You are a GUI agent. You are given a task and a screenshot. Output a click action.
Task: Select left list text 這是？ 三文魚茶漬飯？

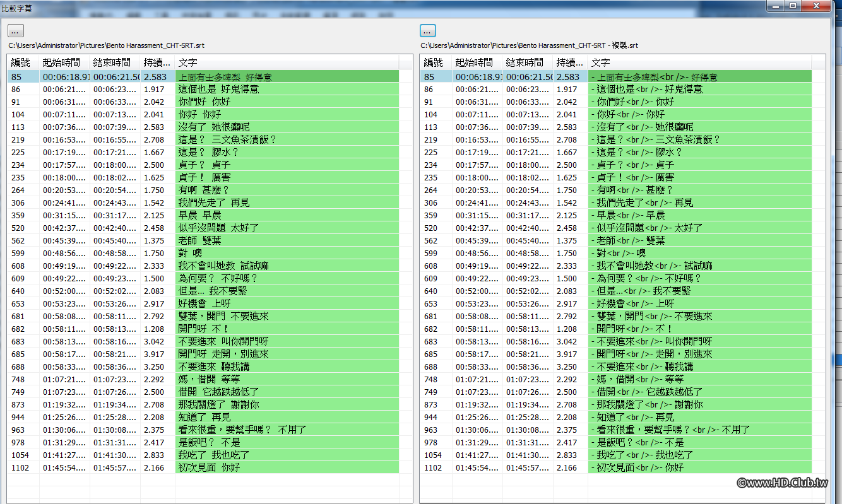coord(228,139)
